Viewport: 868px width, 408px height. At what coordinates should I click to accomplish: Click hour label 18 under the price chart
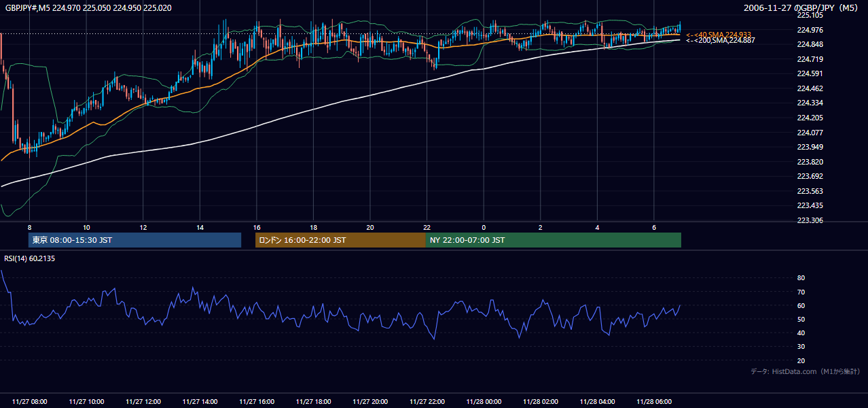[313, 227]
